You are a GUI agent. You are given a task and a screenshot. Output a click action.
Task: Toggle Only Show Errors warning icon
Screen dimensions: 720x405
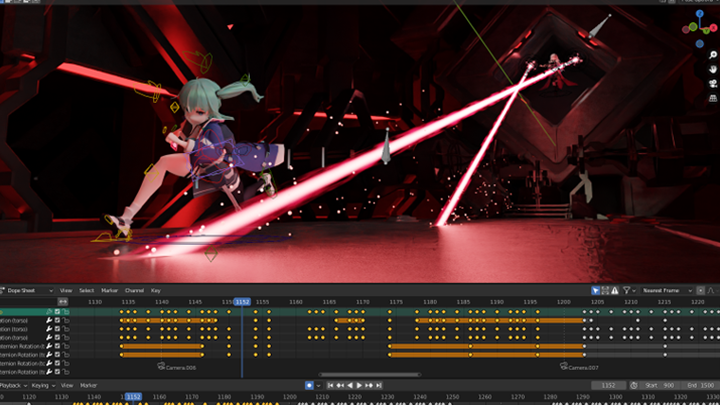615,291
